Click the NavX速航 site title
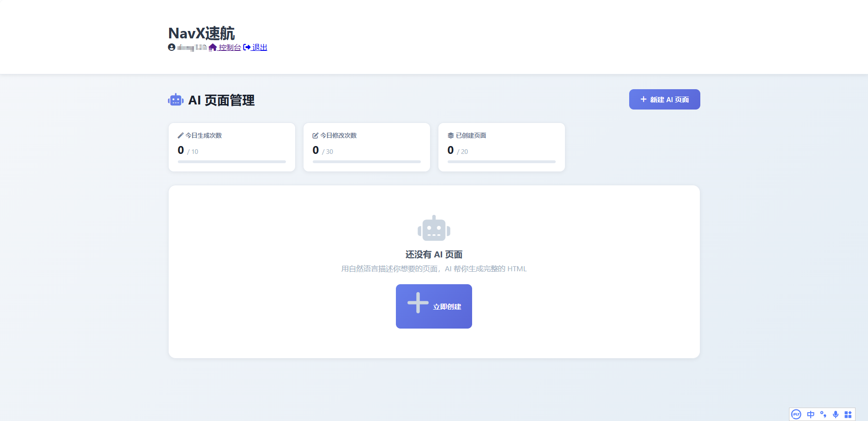Image resolution: width=868 pixels, height=421 pixels. (x=201, y=33)
